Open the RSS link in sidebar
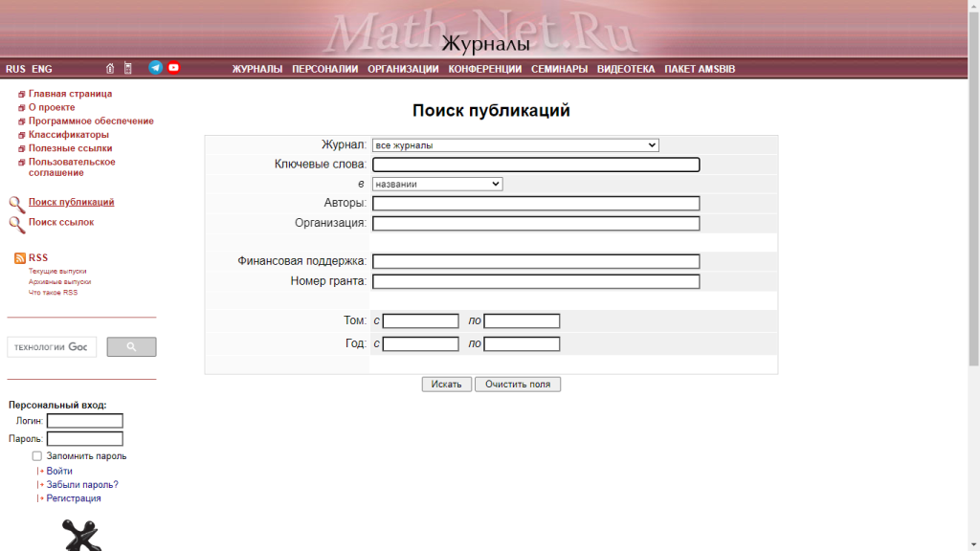 [38, 257]
